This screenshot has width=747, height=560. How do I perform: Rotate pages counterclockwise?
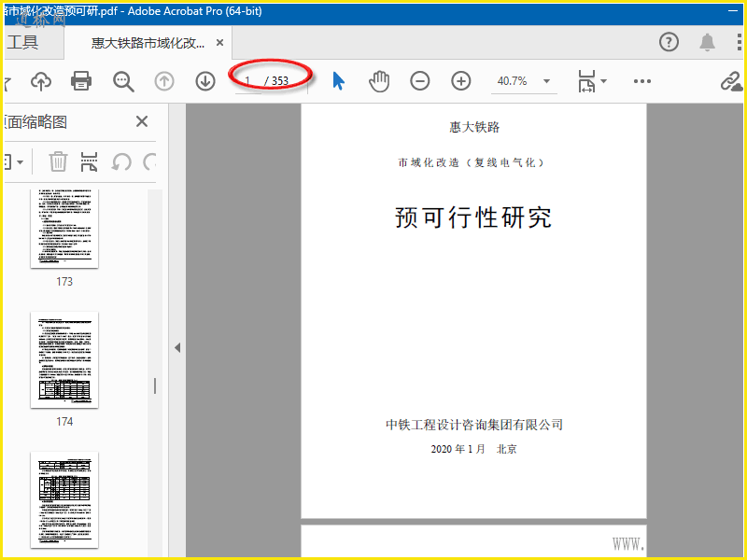(121, 161)
